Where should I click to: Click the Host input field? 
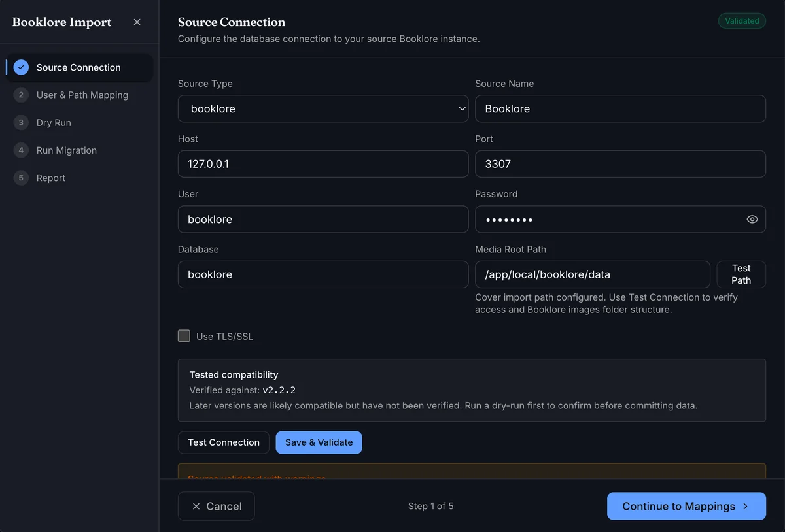(x=323, y=164)
